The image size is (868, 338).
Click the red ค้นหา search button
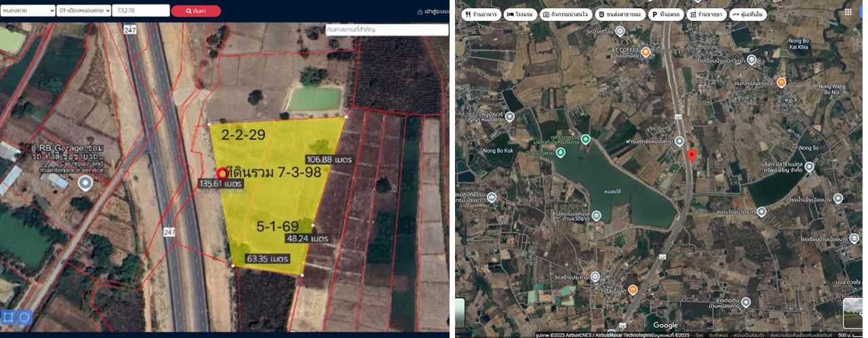(196, 11)
